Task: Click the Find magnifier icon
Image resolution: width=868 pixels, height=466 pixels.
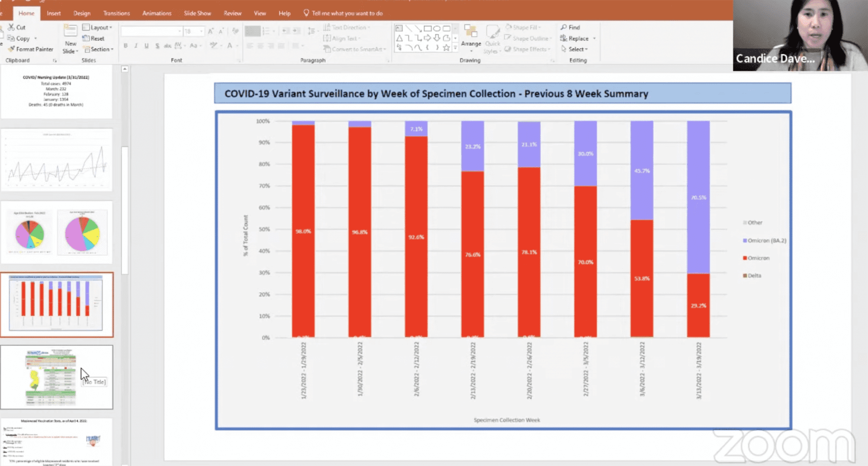Action: click(564, 27)
